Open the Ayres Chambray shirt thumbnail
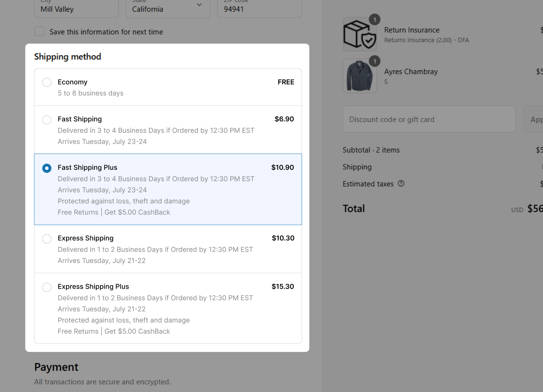 [x=360, y=76]
